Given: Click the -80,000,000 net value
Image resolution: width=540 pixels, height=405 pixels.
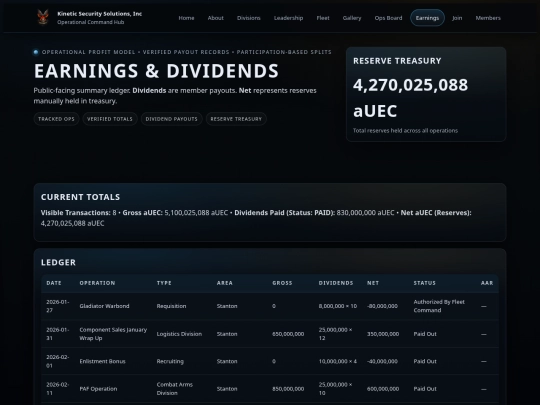Looking at the screenshot, I should [x=382, y=306].
